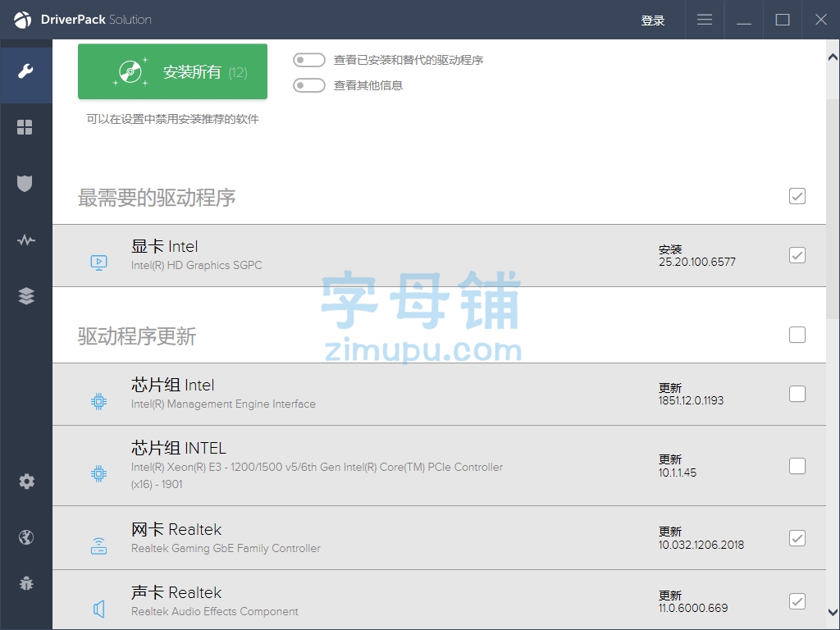Screen dimensions: 840x630
Task: Click the globe icon in sidebar
Action: point(25,536)
